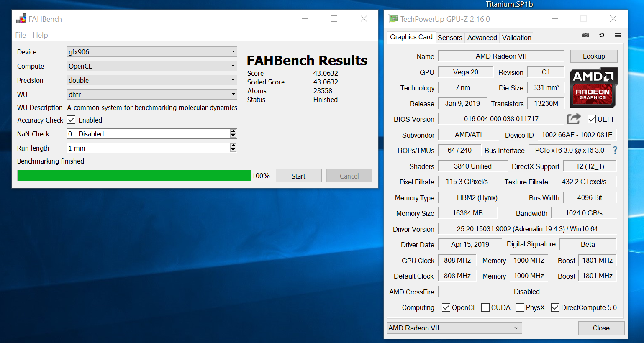The image size is (644, 343).
Task: Switch to the Sensors tab
Action: pos(450,38)
